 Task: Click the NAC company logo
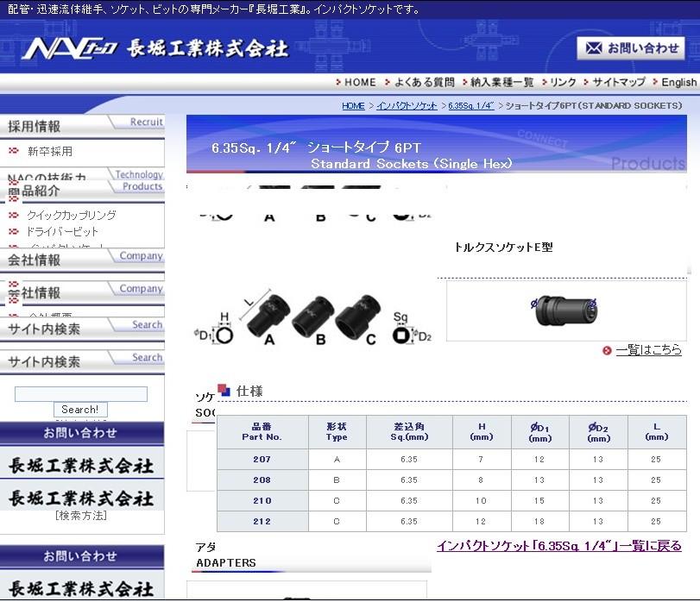pyautogui.click(x=69, y=48)
